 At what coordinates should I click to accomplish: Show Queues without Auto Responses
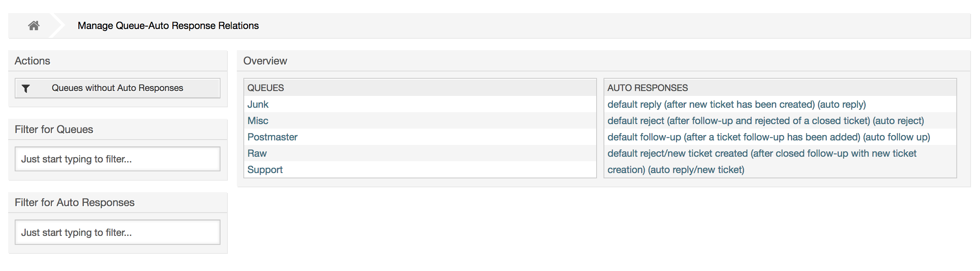(118, 88)
